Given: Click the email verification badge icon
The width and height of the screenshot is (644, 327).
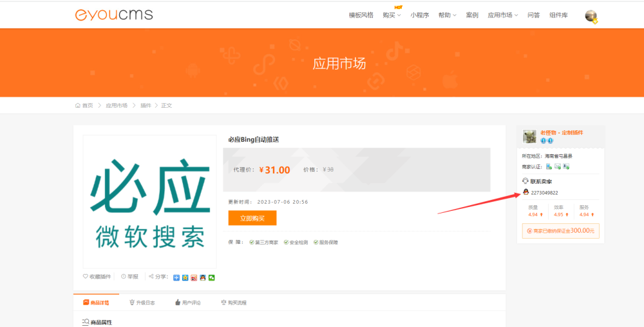Looking at the screenshot, I should 558,166.
